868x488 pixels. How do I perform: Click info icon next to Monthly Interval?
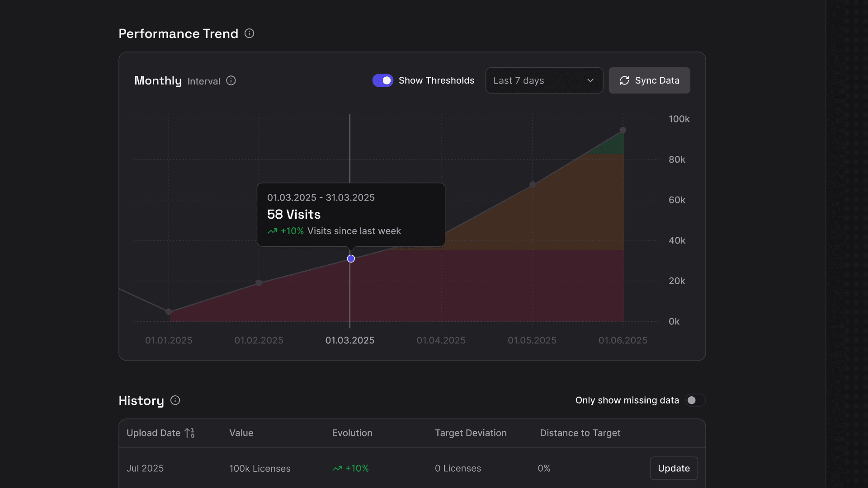click(x=231, y=80)
